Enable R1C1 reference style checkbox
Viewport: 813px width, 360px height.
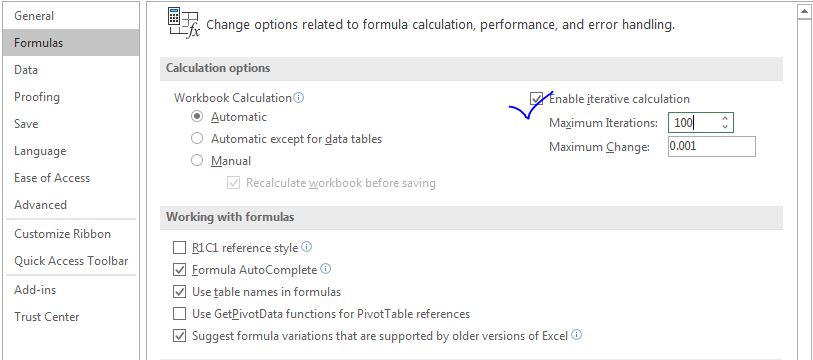tap(179, 248)
